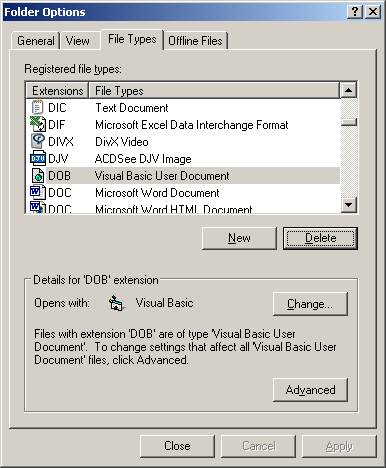This screenshot has height=468, width=386.
Task: Create a New file type
Action: [x=239, y=238]
